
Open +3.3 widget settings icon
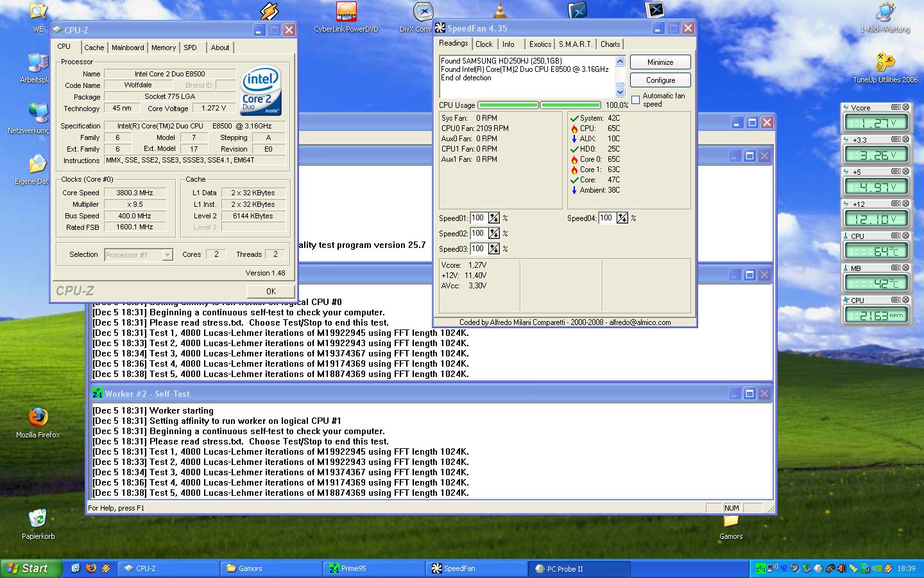[x=895, y=139]
